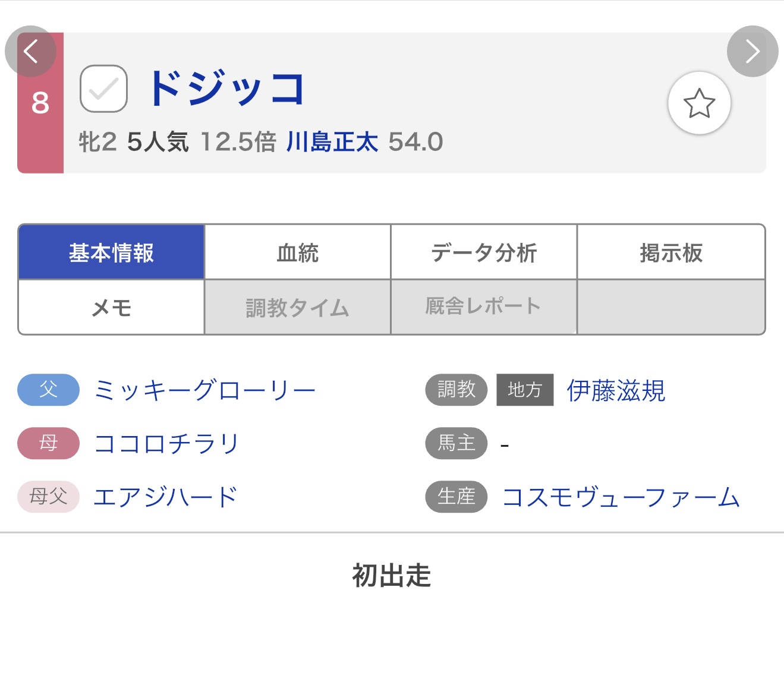
Task: Open the 掲示板 tab
Action: 670,252
